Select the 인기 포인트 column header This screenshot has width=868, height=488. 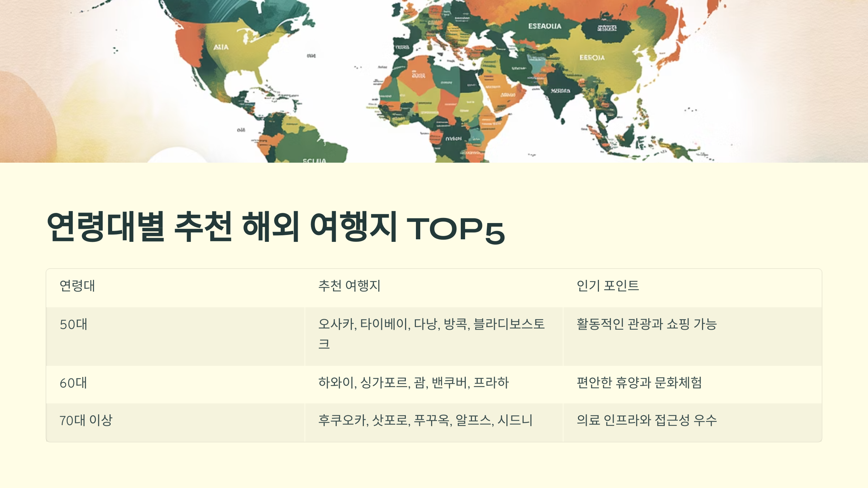[x=608, y=286]
